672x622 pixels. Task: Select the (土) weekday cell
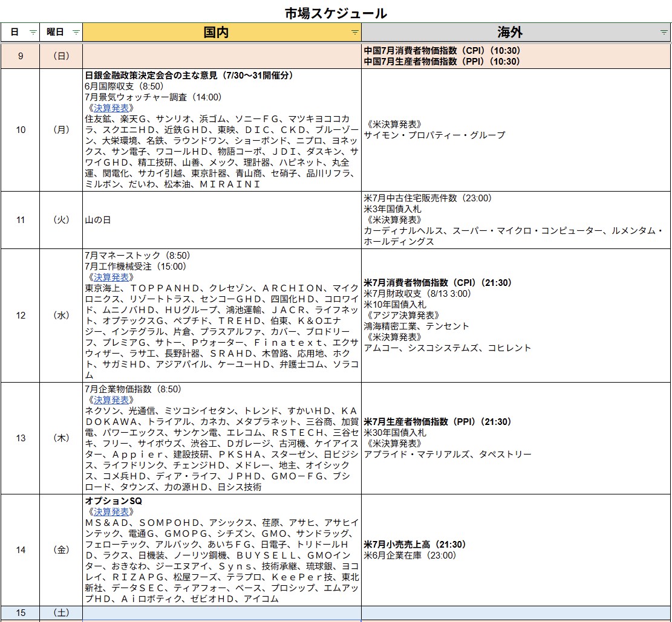coord(61,612)
